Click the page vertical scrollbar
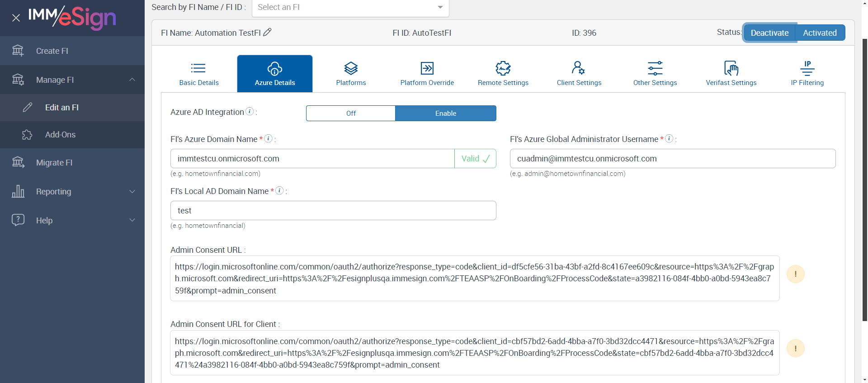868x383 pixels. [x=865, y=181]
